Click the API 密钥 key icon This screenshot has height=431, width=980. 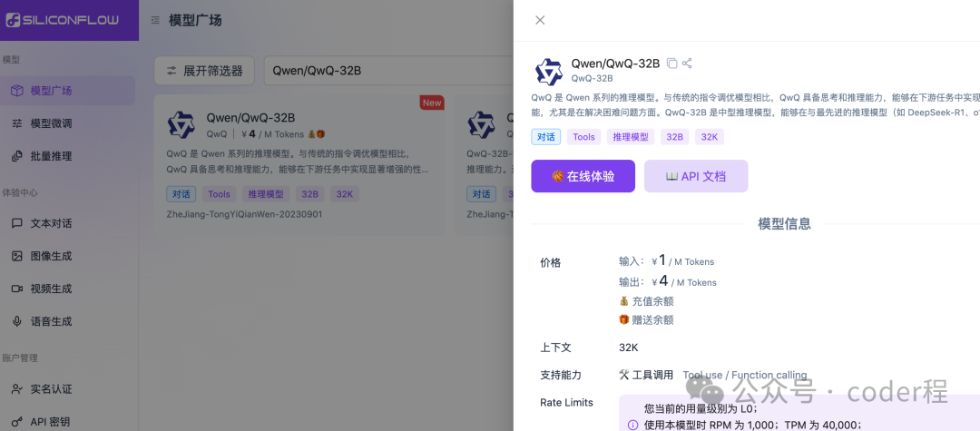click(17, 422)
